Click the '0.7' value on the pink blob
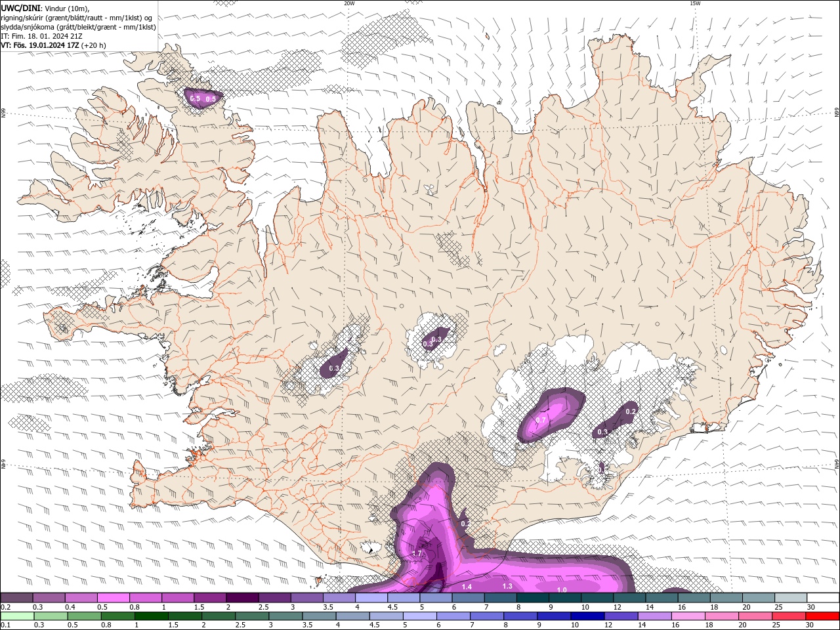 [541, 420]
